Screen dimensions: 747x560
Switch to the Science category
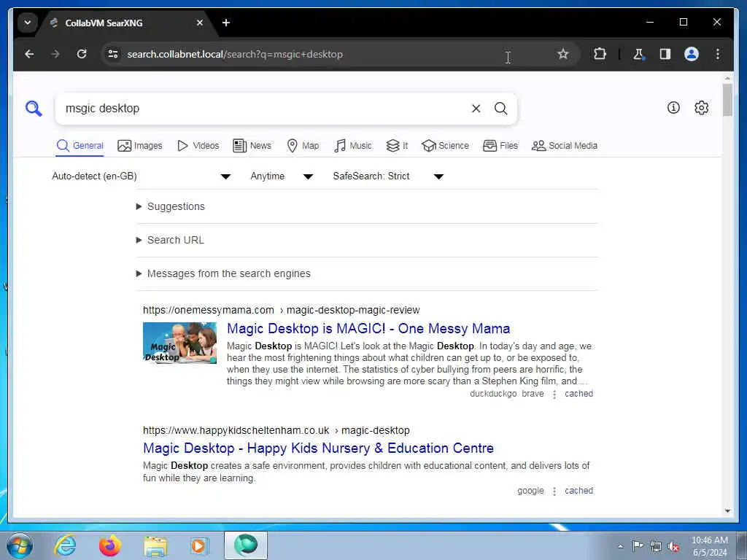tap(446, 146)
